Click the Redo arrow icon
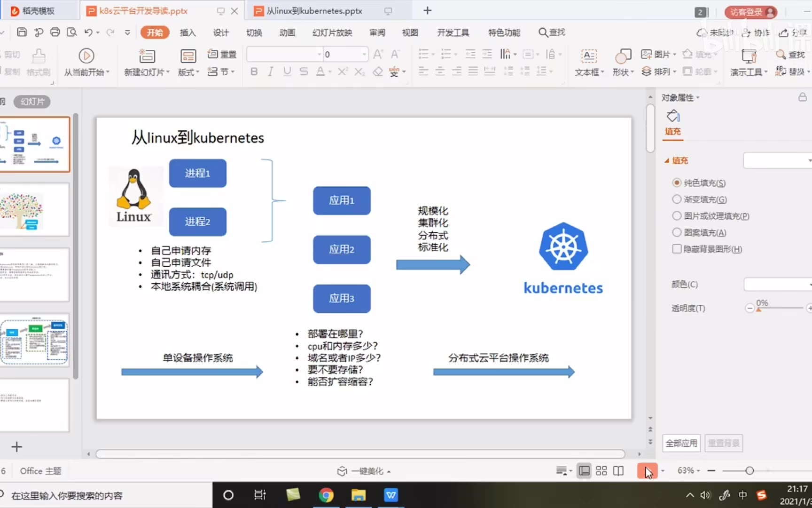Viewport: 812px width, 508px height. [x=110, y=32]
